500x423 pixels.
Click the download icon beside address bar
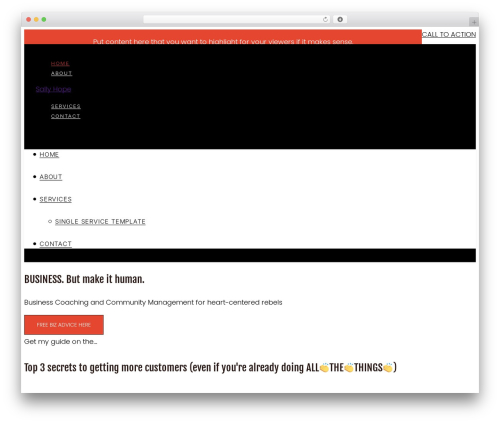pyautogui.click(x=340, y=19)
